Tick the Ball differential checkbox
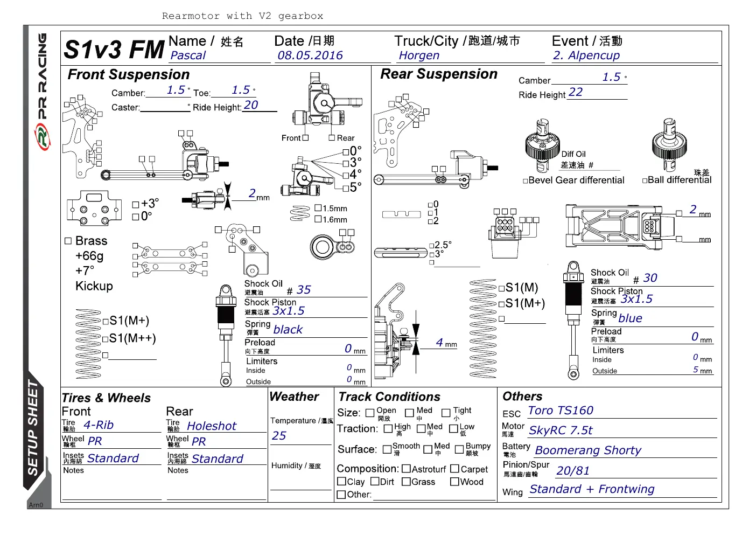 point(645,180)
